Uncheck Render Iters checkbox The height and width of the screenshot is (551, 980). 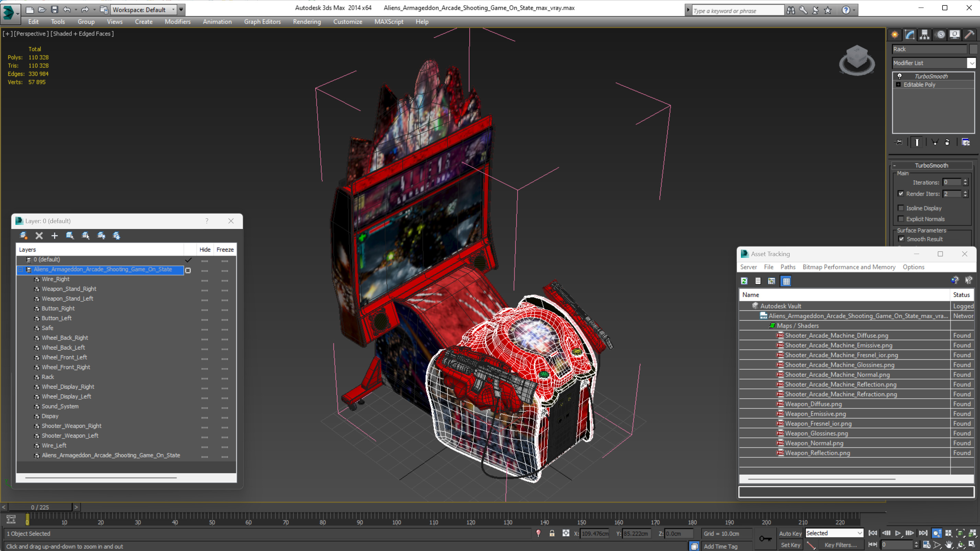click(901, 194)
